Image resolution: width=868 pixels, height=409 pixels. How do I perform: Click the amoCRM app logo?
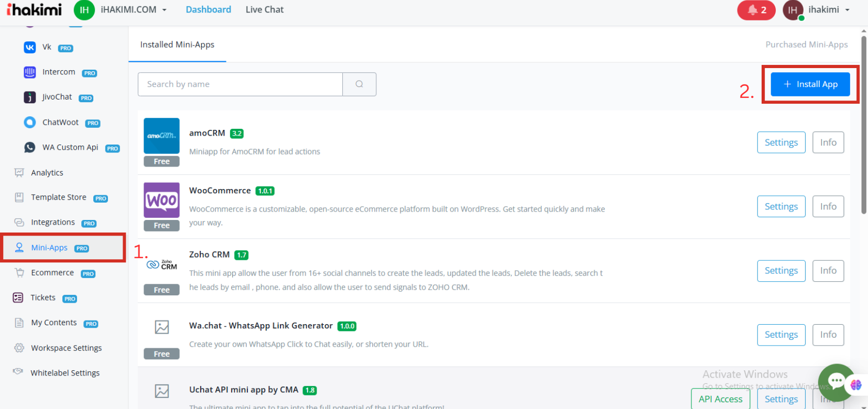[x=161, y=136]
